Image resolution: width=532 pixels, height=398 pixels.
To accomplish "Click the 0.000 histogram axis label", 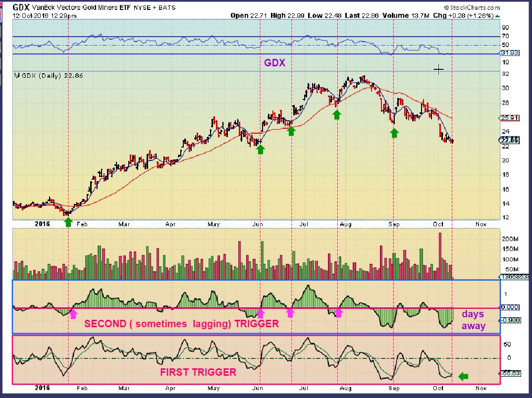I will 510,307.
